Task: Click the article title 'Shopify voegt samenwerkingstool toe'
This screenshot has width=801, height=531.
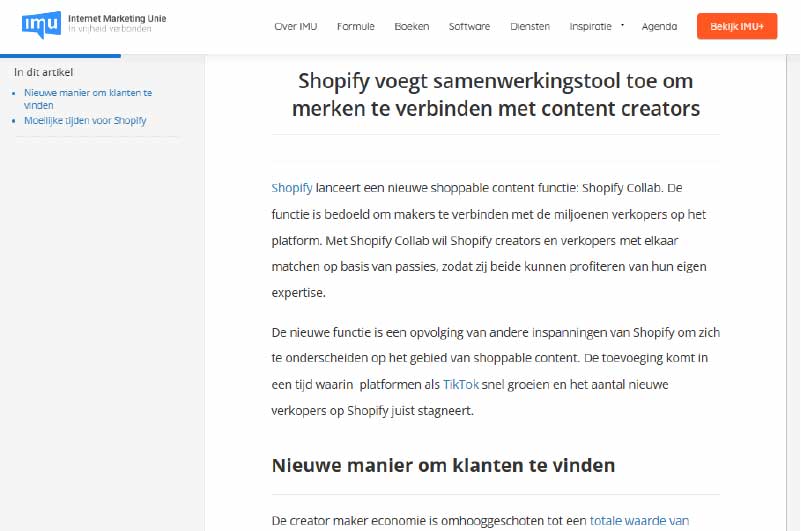Action: [x=496, y=95]
